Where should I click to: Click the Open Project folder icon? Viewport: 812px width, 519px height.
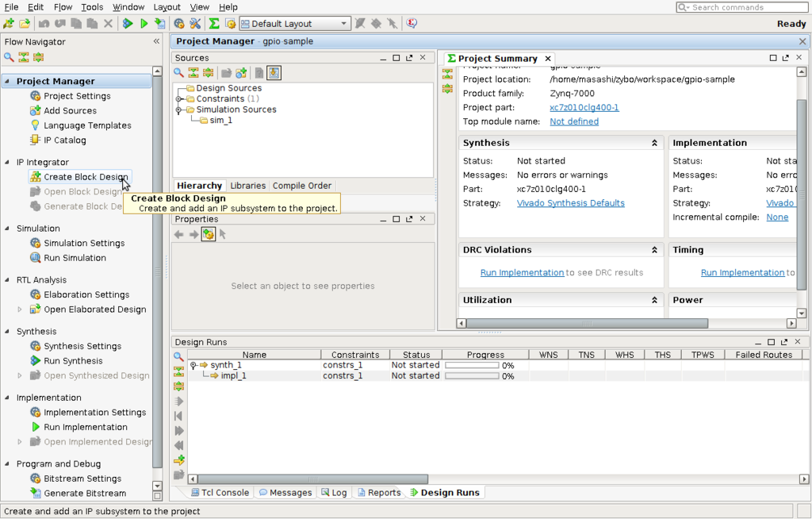click(25, 23)
